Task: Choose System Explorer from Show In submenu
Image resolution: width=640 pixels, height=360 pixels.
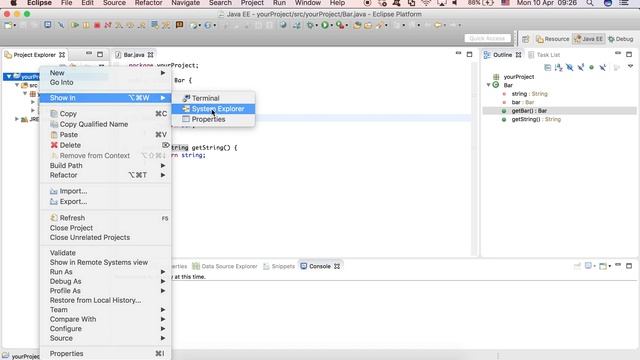Action: (213, 109)
